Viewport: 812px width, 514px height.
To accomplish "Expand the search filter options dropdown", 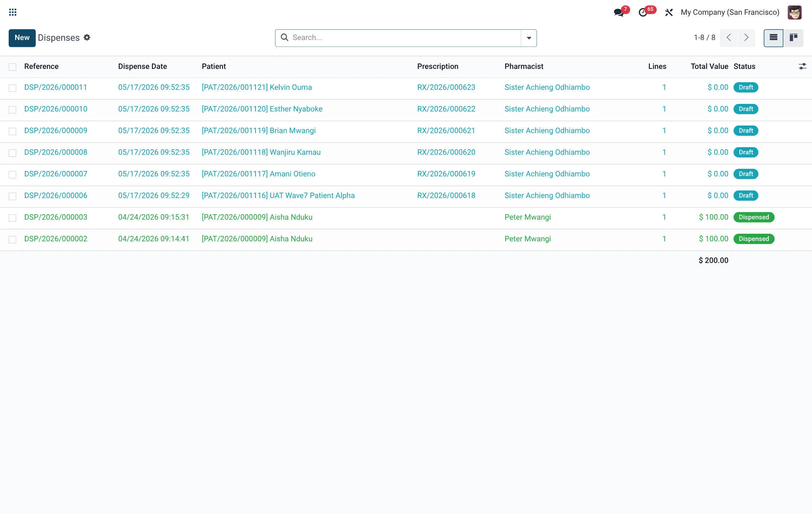I will pos(529,38).
